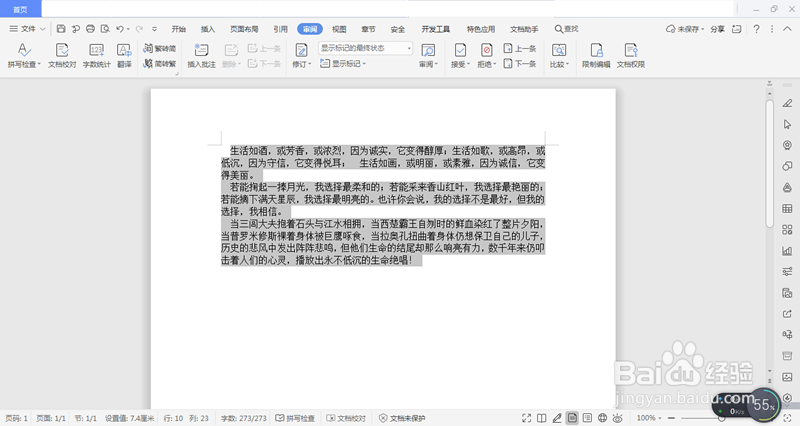This screenshot has height=426, width=800.
Task: Expand the 比较 dropdown
Action: (x=567, y=64)
